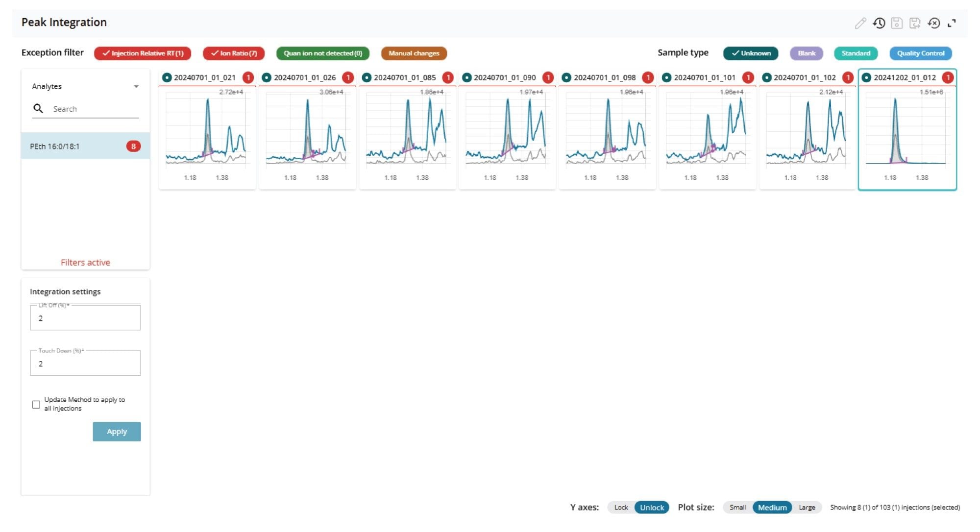The height and width of the screenshot is (532, 980).
Task: Click the save floppy disk icon
Action: pyautogui.click(x=897, y=23)
